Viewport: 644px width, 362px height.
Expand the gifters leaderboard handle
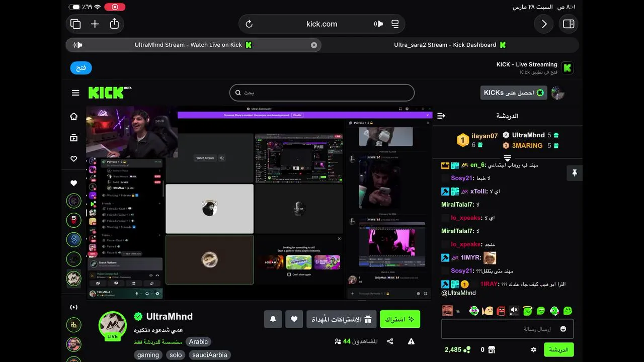click(508, 158)
